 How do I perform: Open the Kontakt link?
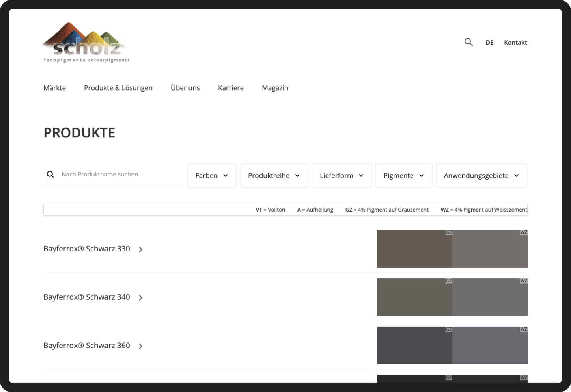(x=515, y=43)
